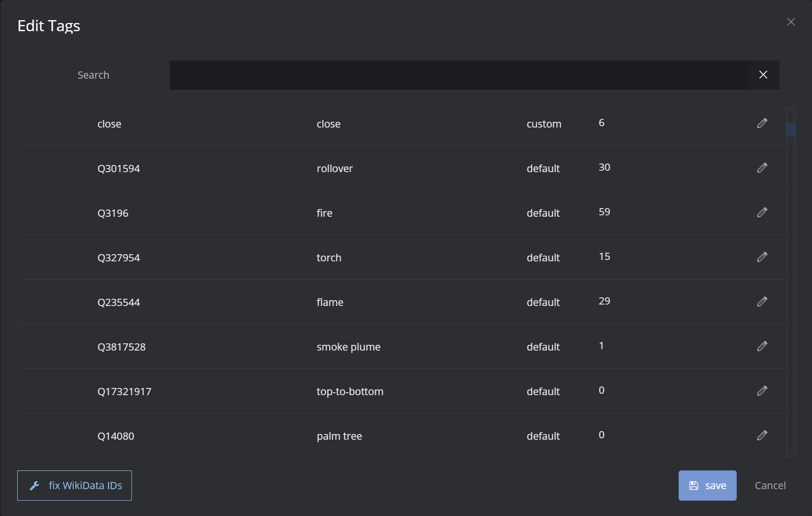Edit the top-to-bottom tag entry
Image resolution: width=812 pixels, height=516 pixels.
(762, 391)
